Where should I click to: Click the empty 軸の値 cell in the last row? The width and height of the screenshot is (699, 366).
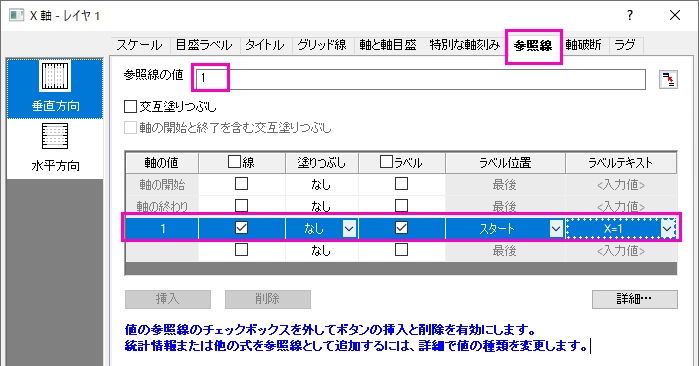[x=162, y=251]
